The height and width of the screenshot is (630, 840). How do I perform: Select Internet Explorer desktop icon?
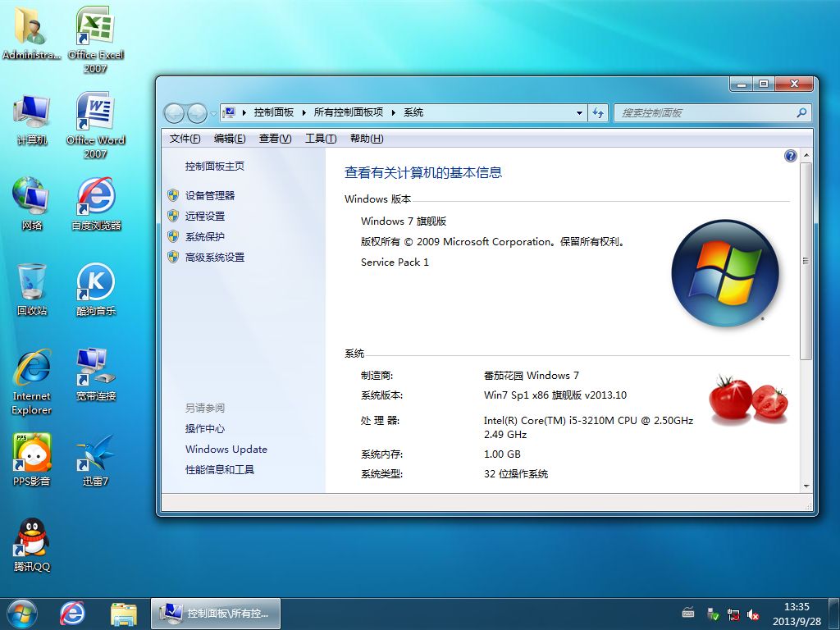(32, 382)
